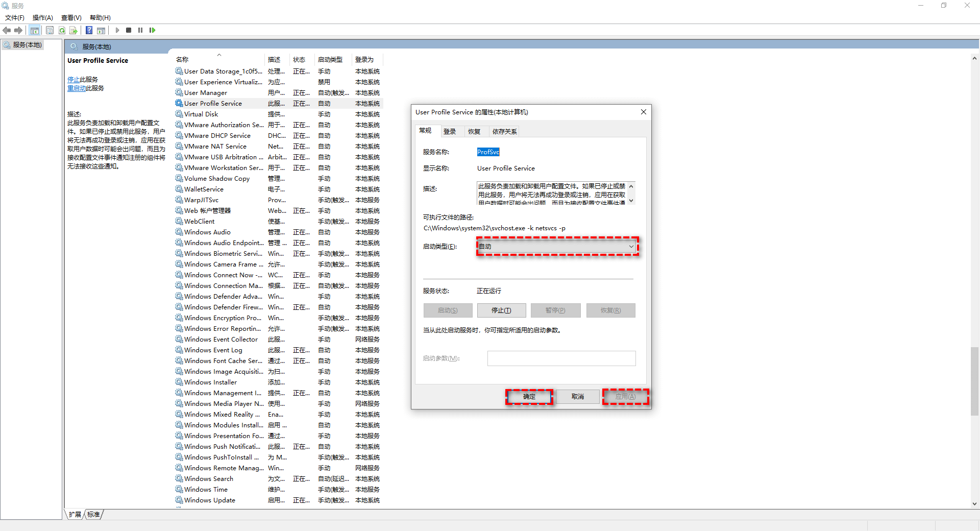Click the stop service square icon
980x531 pixels.
click(129, 30)
